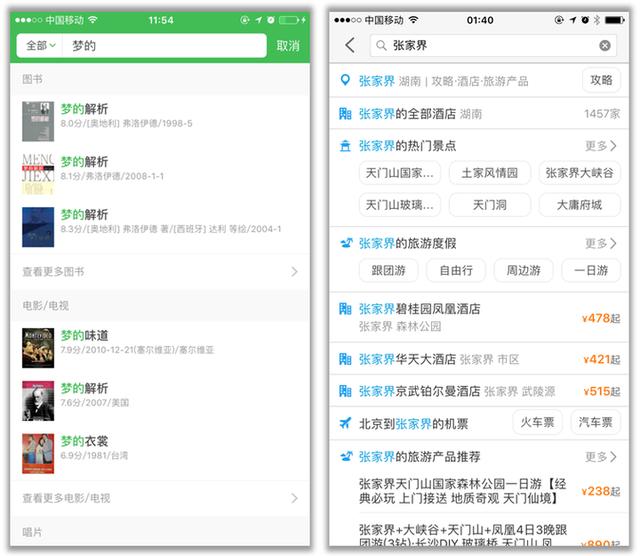Viewport: 640px width, 556px height.
Task: Open 梦的解析 book cover dated 2008-1-1
Action: tap(38, 174)
